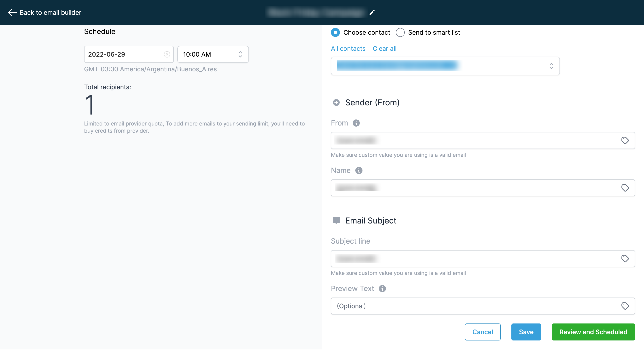Click the Review and Scheduled button
The width and height of the screenshot is (644, 353).
pyautogui.click(x=593, y=332)
